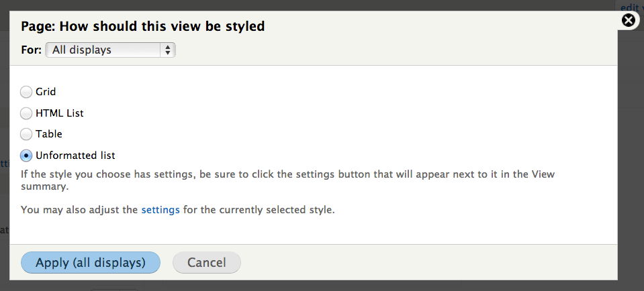Click the "Unformatted list" option label

pyautogui.click(x=76, y=156)
